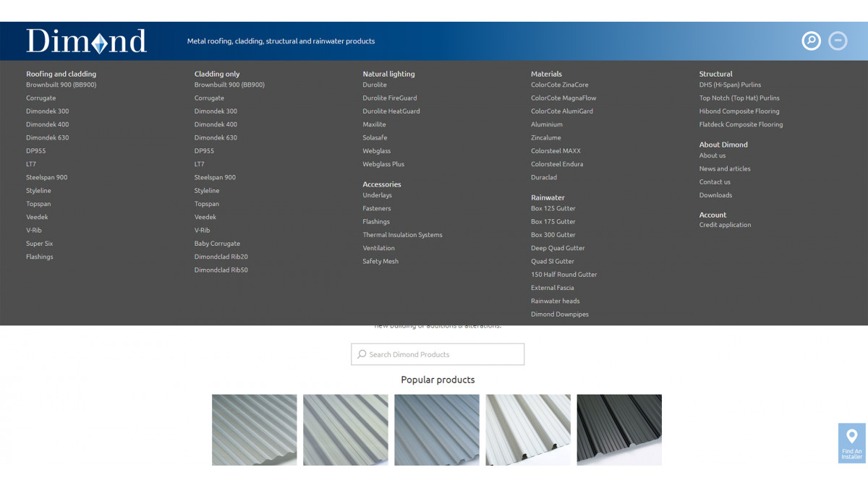Open Colorsteel MAXX link
The image size is (868, 488).
(556, 151)
